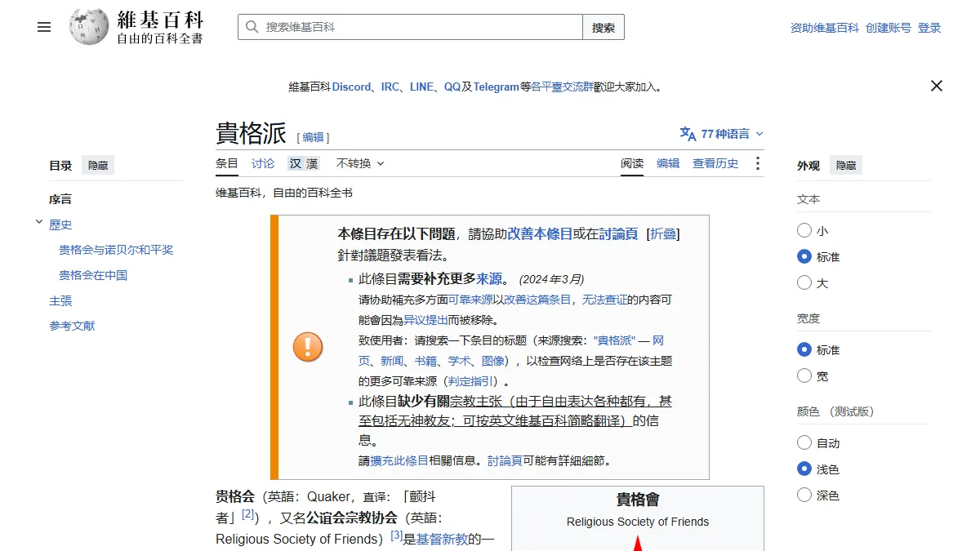Image resolution: width=980 pixels, height=551 pixels.
Task: Open the QQ link in banner
Action: 452,87
